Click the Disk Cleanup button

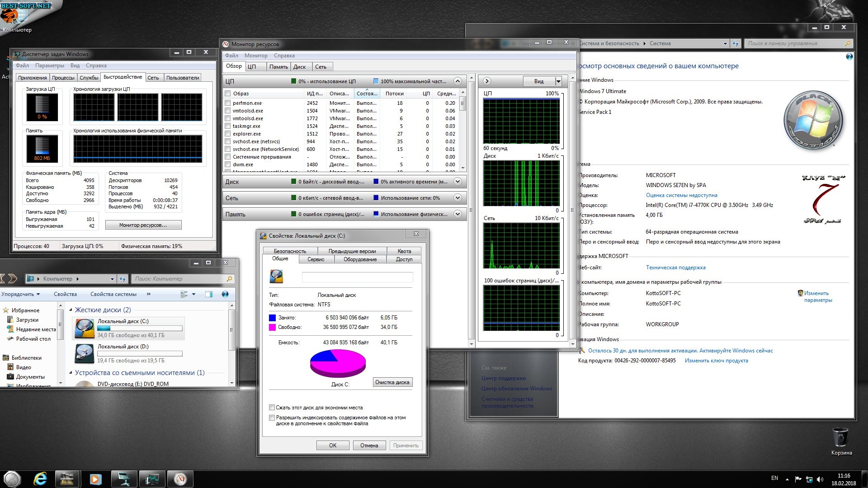tap(392, 382)
